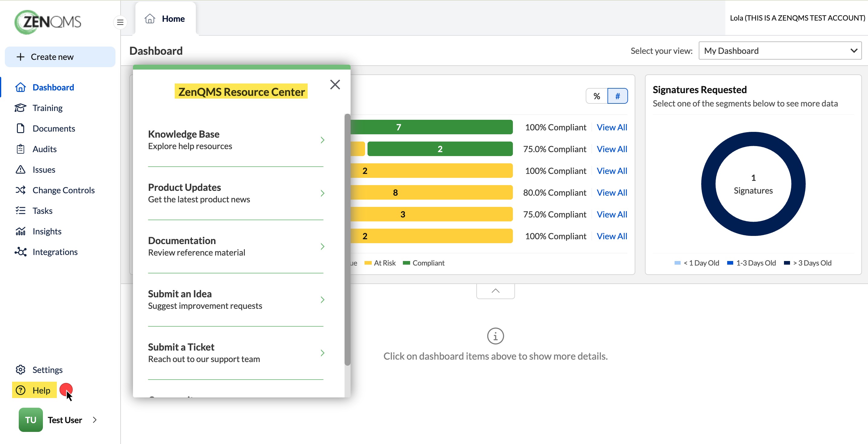Click the Home tab house icon
Screen dimensions: 868x444
pyautogui.click(x=150, y=18)
